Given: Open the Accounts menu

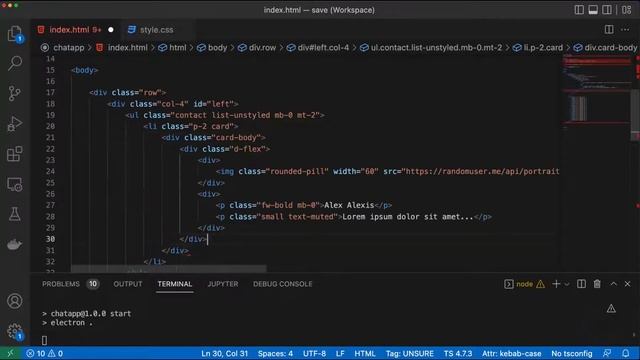Looking at the screenshot, I should pyautogui.click(x=15, y=301).
